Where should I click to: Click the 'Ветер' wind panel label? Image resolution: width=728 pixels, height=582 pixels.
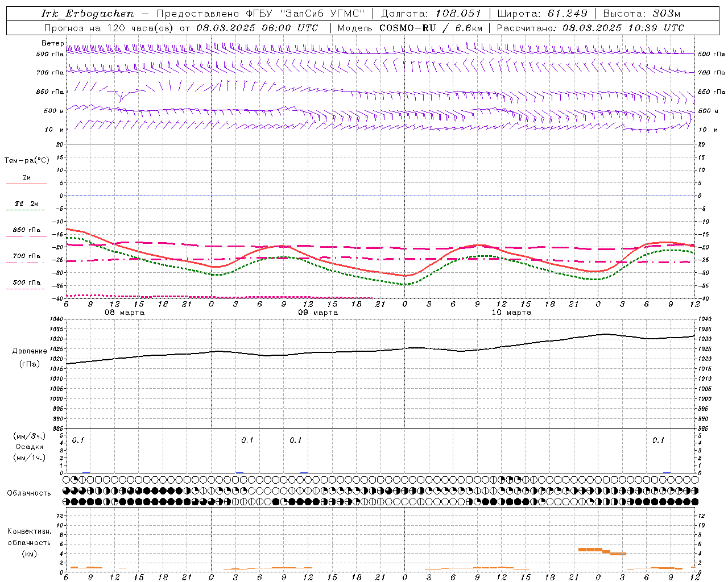(52, 43)
